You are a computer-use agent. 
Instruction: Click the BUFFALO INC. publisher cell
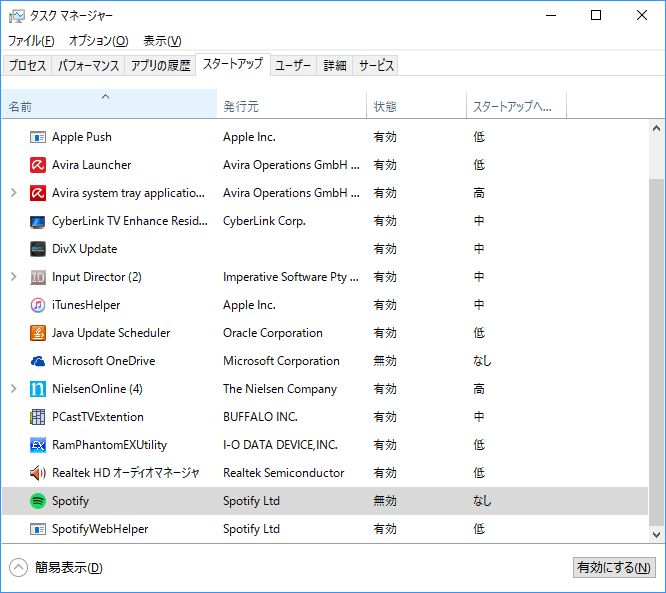pyautogui.click(x=260, y=418)
